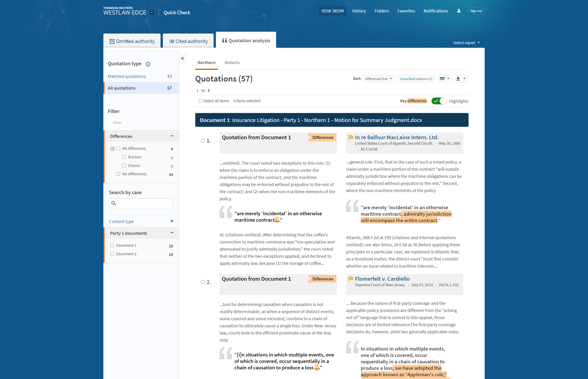Open the Sort Differences first dropdown
The height and width of the screenshot is (379, 588).
[379, 79]
